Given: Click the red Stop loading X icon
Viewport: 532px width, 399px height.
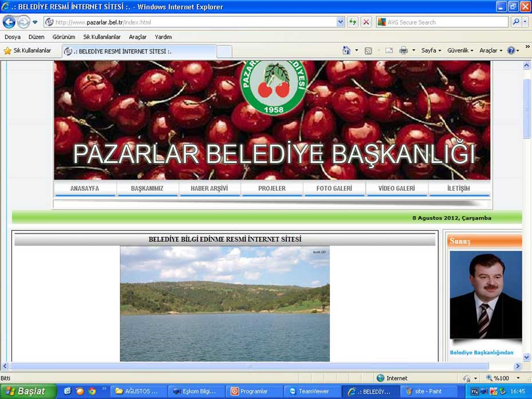Looking at the screenshot, I should 366,22.
